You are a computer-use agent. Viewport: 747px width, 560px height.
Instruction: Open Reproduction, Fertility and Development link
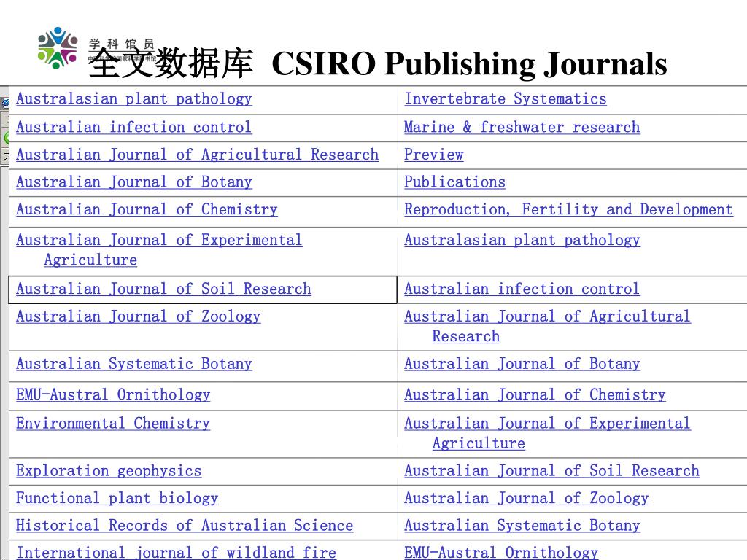pos(568,209)
